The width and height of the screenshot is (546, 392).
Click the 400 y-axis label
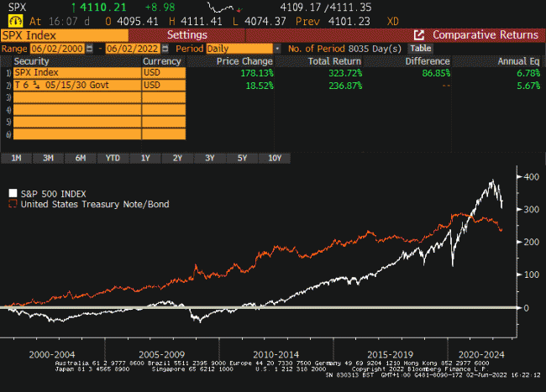click(x=532, y=177)
